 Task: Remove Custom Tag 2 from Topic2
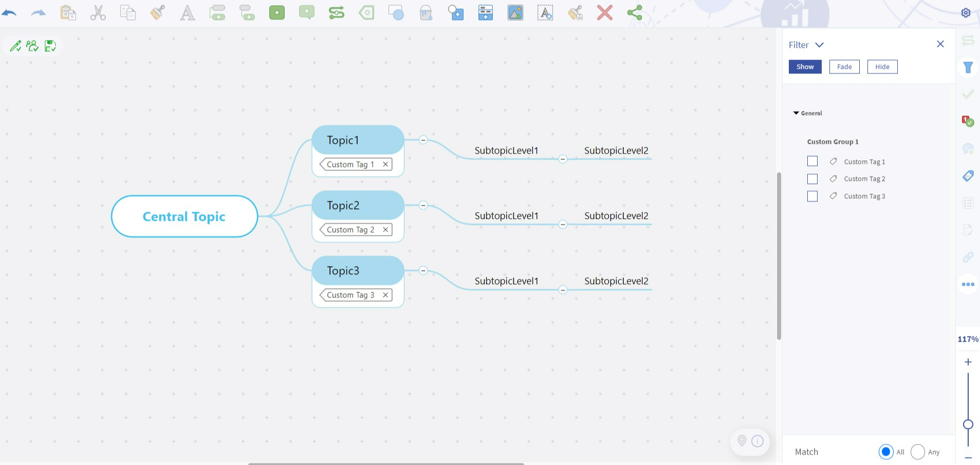pyautogui.click(x=385, y=230)
